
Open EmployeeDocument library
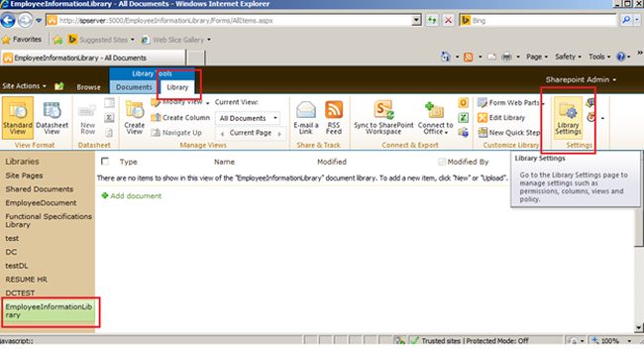[41, 202]
